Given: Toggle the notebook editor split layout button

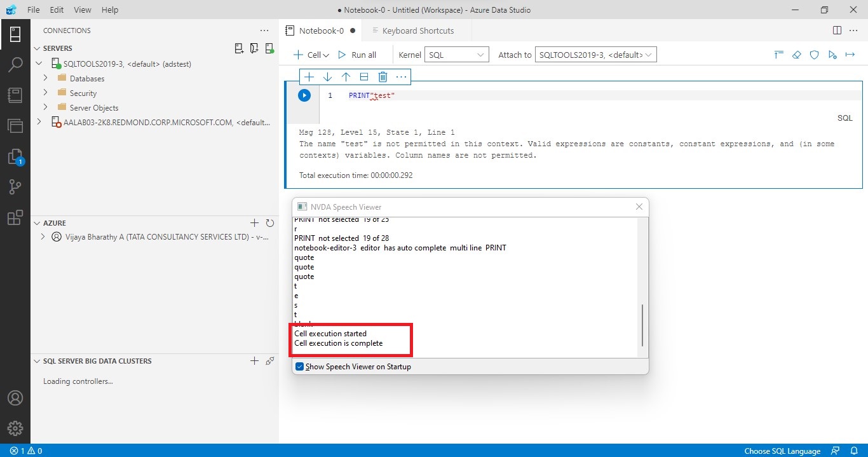Looking at the screenshot, I should coord(837,30).
